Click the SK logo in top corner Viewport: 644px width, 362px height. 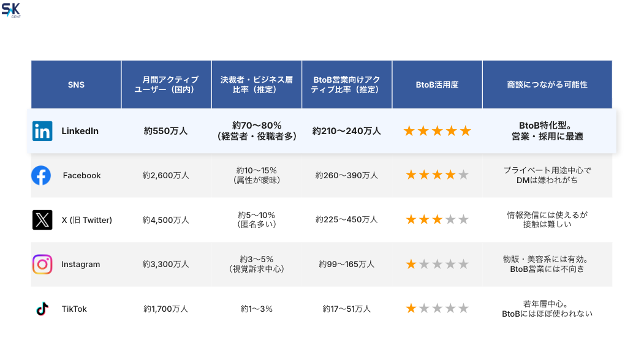pyautogui.click(x=11, y=9)
